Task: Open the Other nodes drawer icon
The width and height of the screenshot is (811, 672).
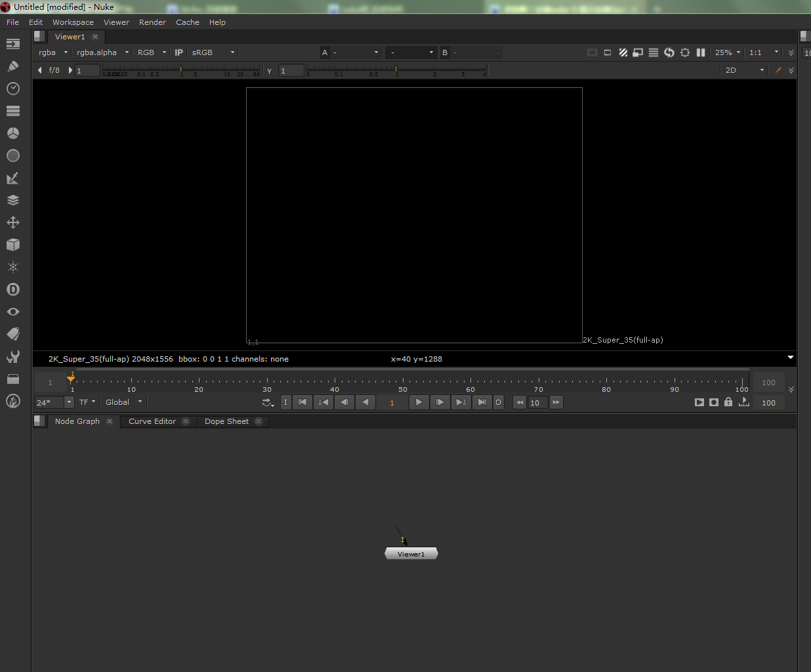Action: (x=13, y=379)
